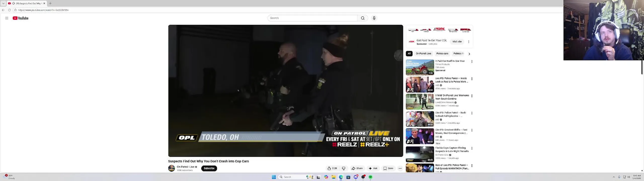Click the search magnifier button on YouTube
This screenshot has width=644, height=181.
tap(363, 18)
